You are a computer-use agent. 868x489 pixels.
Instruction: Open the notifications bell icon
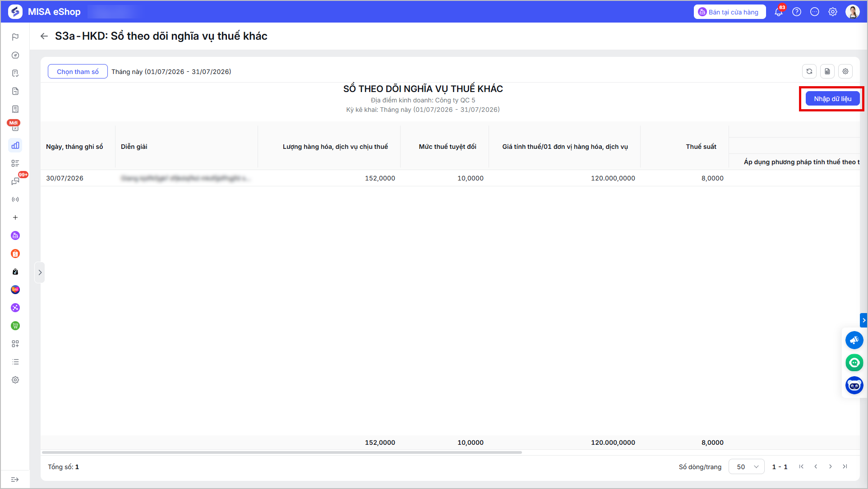point(779,12)
